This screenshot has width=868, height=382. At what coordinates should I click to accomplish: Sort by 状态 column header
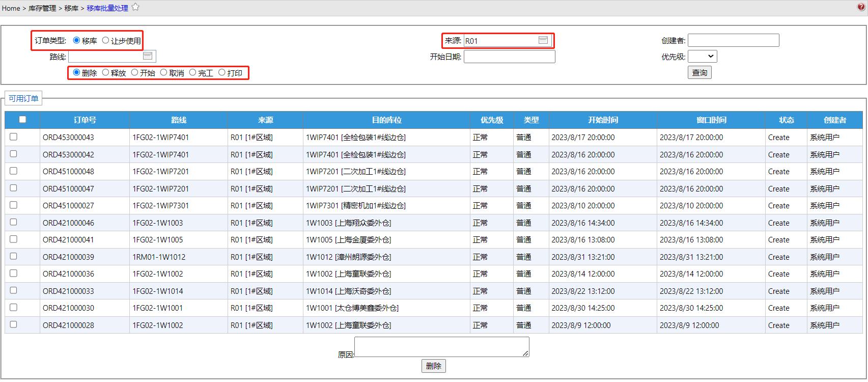tap(786, 120)
